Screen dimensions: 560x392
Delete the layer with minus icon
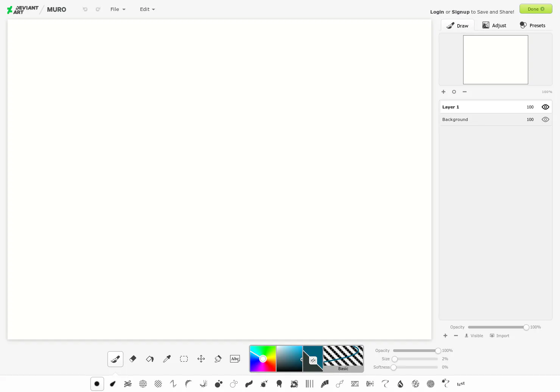tap(456, 336)
